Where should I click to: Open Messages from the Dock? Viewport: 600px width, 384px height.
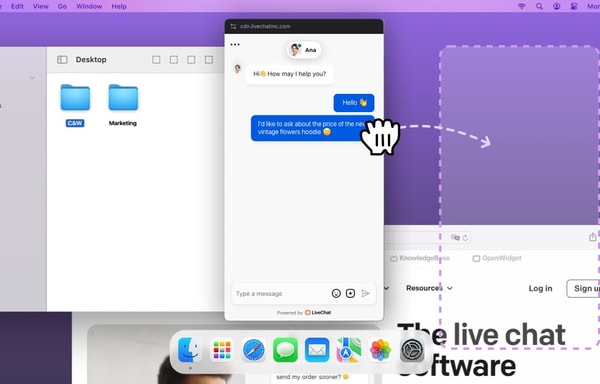[285, 350]
